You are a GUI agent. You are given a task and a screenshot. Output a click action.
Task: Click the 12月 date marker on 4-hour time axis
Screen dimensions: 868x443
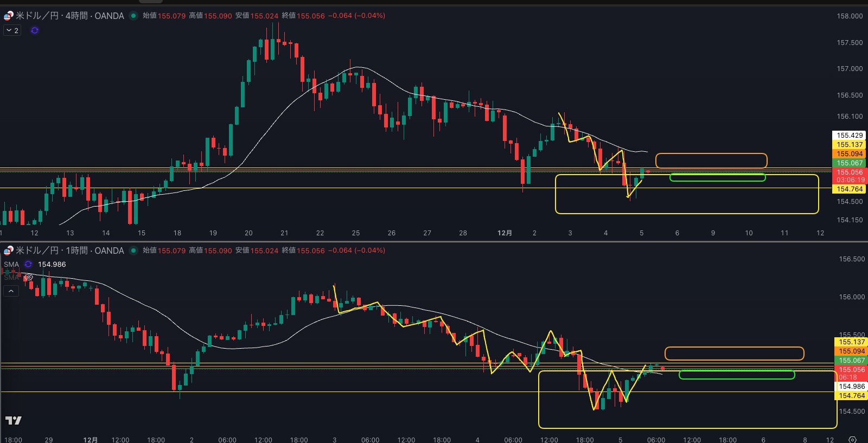(505, 233)
